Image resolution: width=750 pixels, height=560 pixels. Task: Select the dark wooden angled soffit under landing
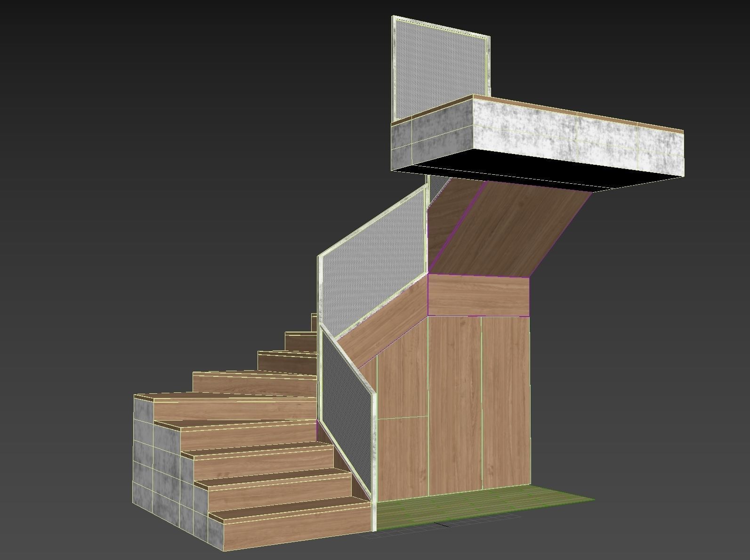pos(511,228)
